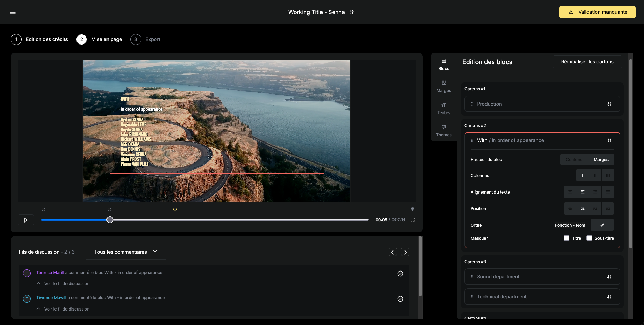Click Réinitialiser les cartons button
The width and height of the screenshot is (644, 325).
(x=587, y=62)
